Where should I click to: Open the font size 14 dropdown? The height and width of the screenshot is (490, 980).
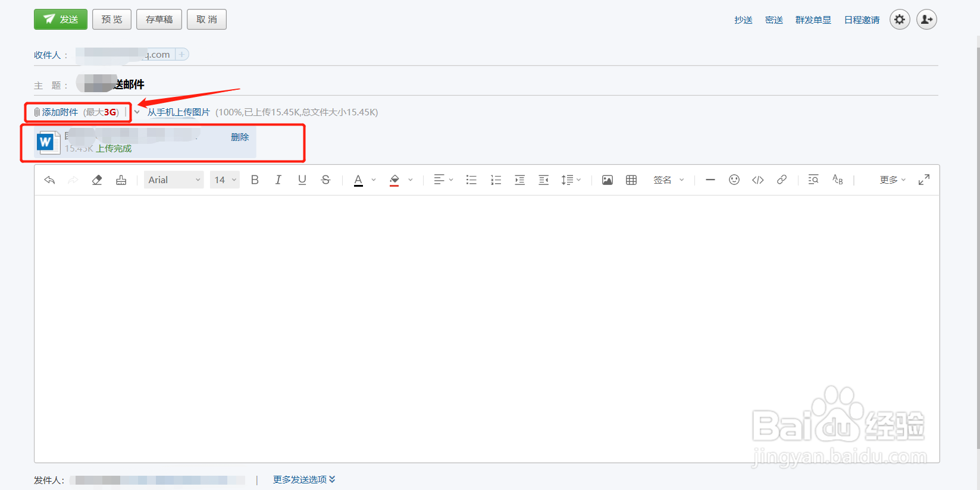(225, 180)
